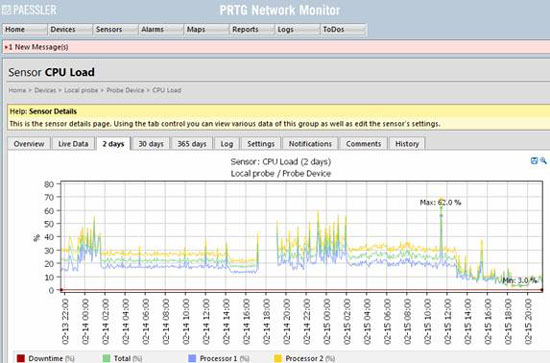Click CPU Load breadcrumb link
The image size is (550, 363).
pyautogui.click(x=167, y=90)
